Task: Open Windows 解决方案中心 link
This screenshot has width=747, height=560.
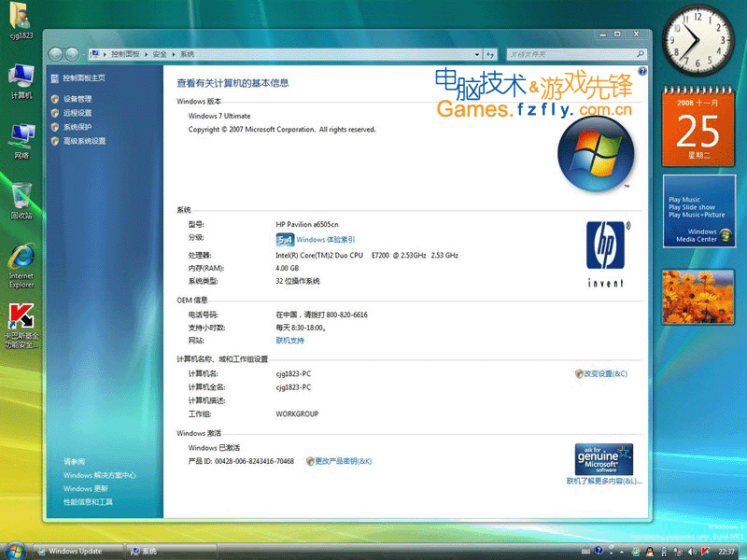Action: pyautogui.click(x=100, y=475)
